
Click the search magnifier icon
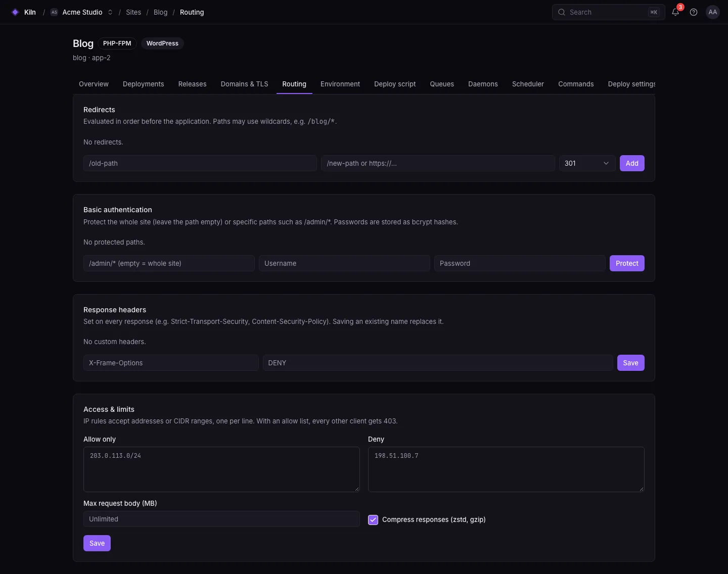(x=562, y=12)
